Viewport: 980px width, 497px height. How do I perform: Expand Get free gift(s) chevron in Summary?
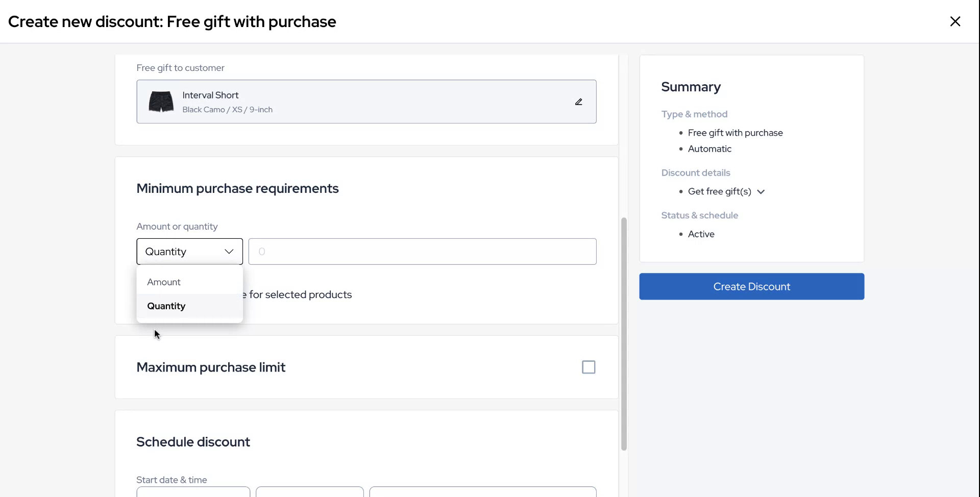761,192
